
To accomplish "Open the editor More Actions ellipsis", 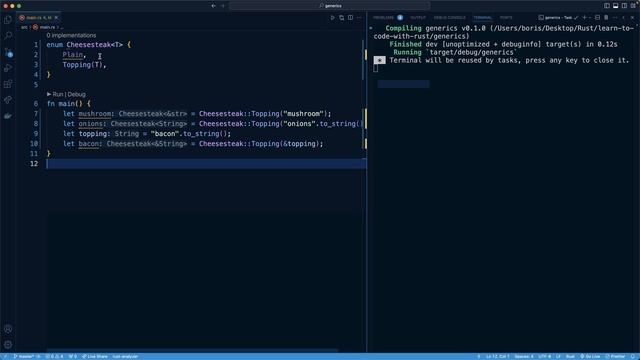I will (x=359, y=18).
